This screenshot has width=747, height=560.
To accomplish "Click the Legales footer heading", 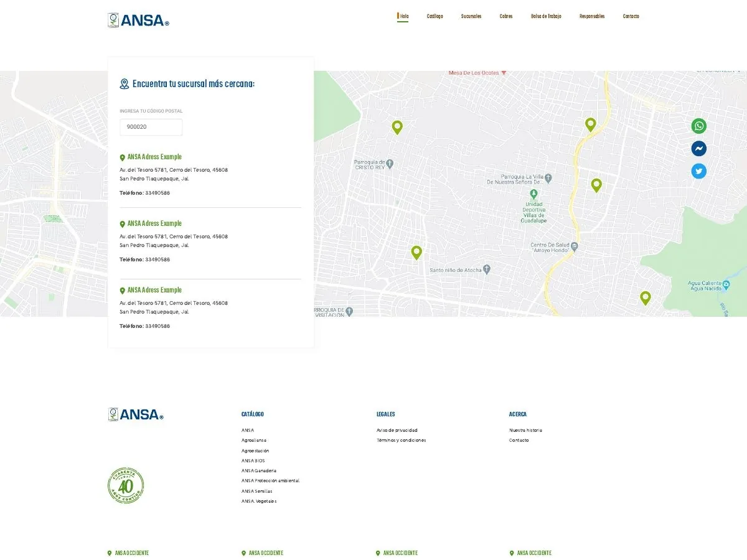I will 386,414.
